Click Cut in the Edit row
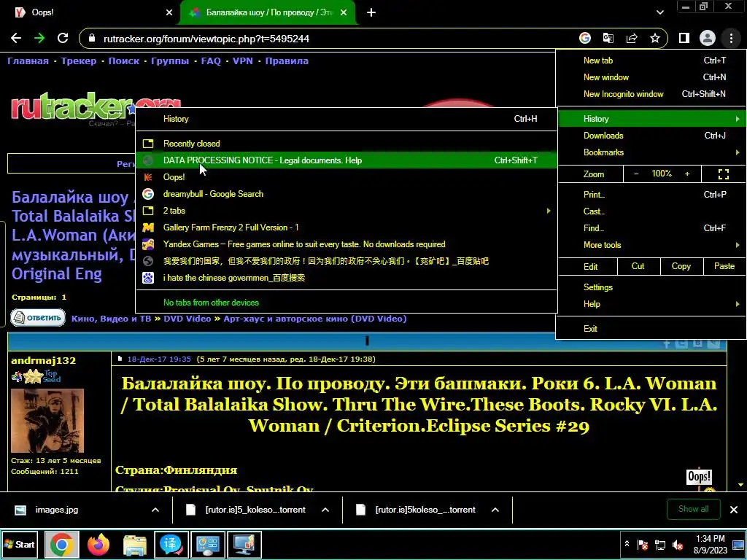This screenshot has height=560, width=747. click(638, 266)
